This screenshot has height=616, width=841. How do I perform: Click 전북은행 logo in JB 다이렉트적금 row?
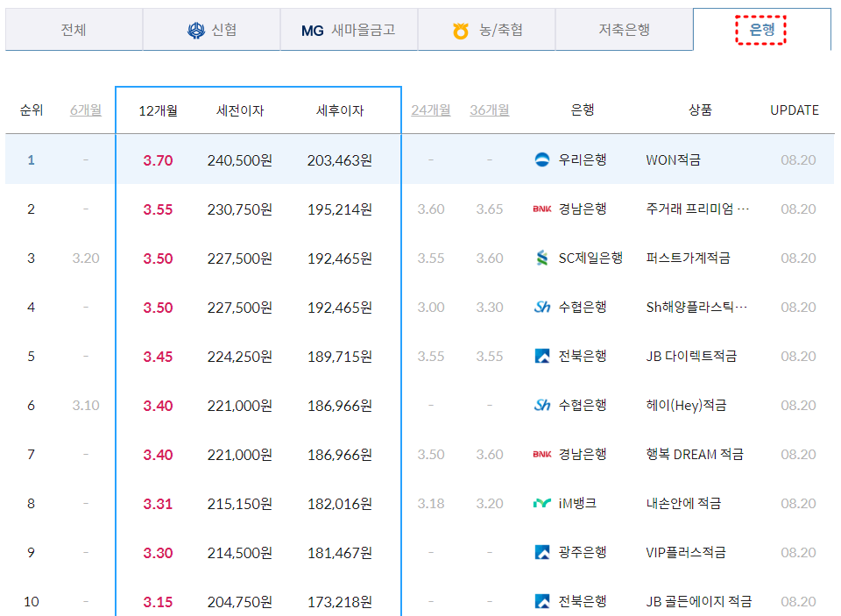point(542,356)
